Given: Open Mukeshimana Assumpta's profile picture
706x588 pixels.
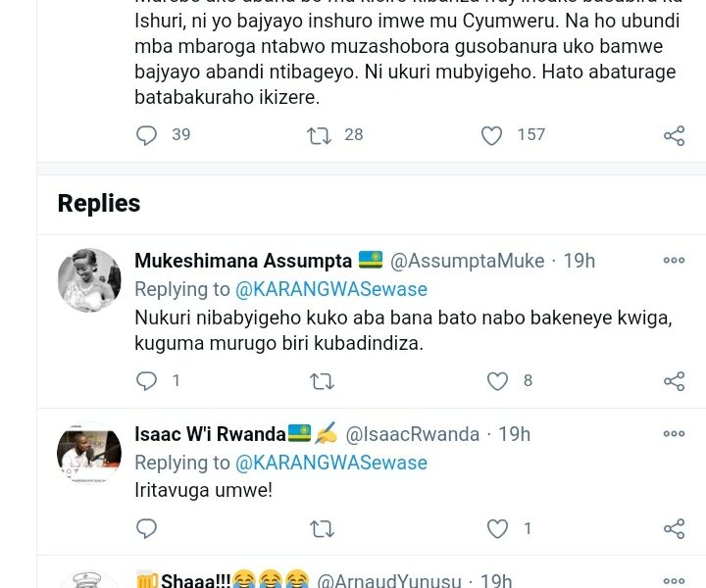Looking at the screenshot, I should [89, 279].
